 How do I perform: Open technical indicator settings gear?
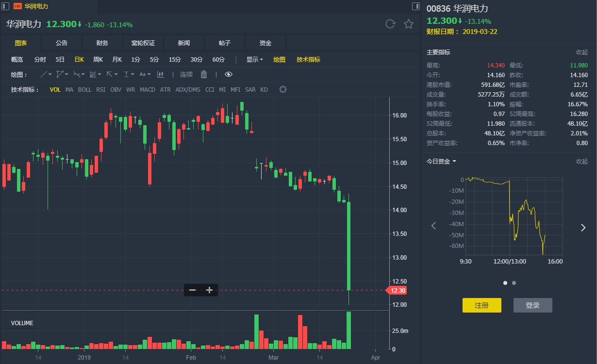[283, 89]
